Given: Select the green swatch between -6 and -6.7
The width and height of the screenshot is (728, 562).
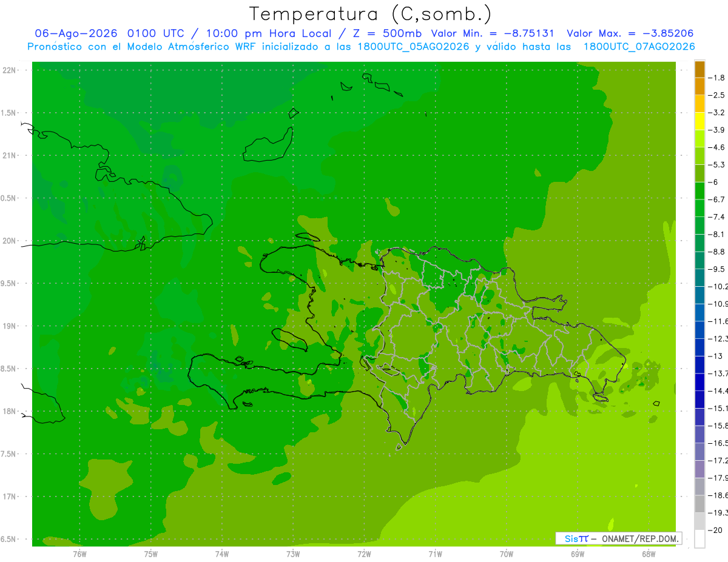Looking at the screenshot, I should click(699, 191).
